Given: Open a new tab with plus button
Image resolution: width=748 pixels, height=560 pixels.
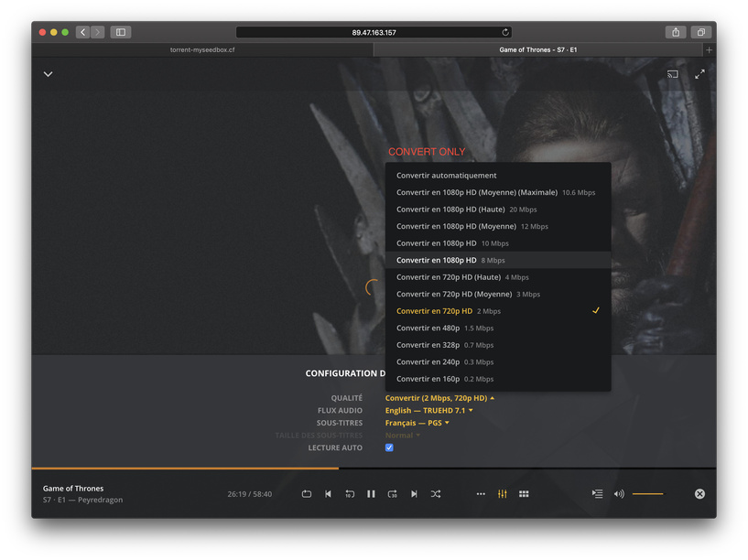Looking at the screenshot, I should point(709,49).
